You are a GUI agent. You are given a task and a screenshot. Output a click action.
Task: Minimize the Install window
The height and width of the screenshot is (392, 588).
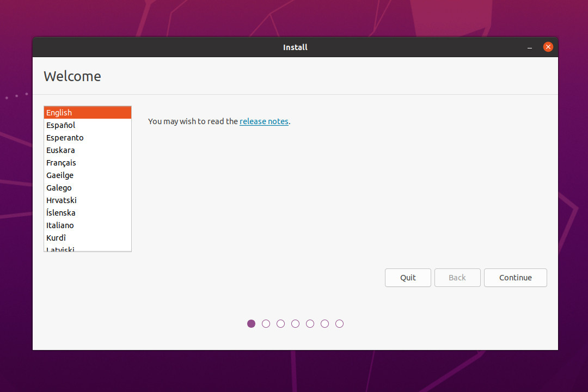point(530,47)
